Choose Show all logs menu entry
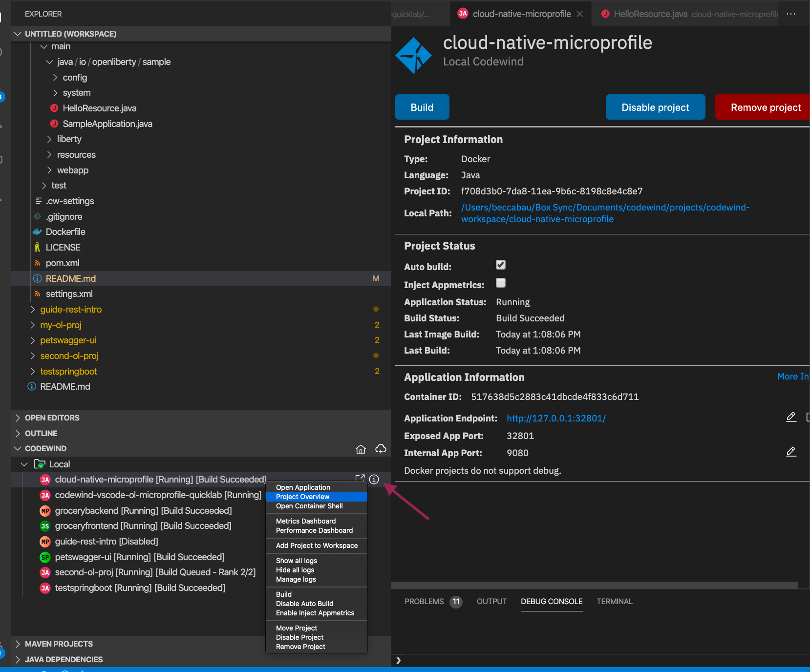Screen dimensions: 810x672 (316, 561)
